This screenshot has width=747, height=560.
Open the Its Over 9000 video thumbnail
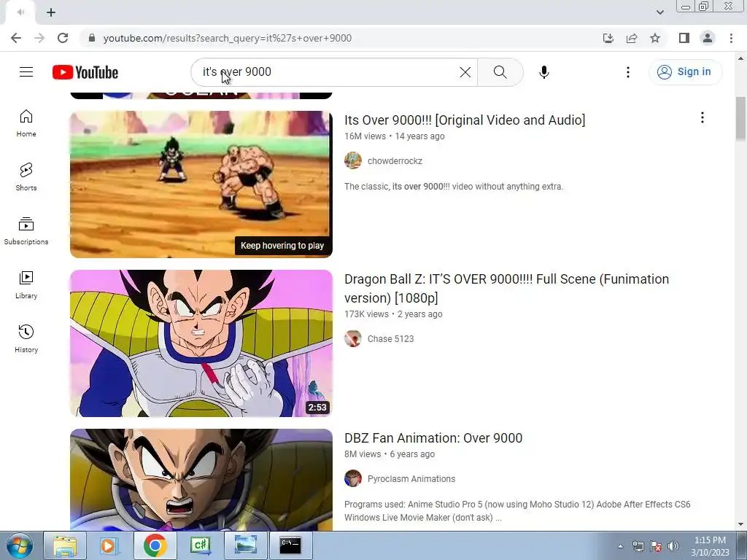[x=201, y=184]
